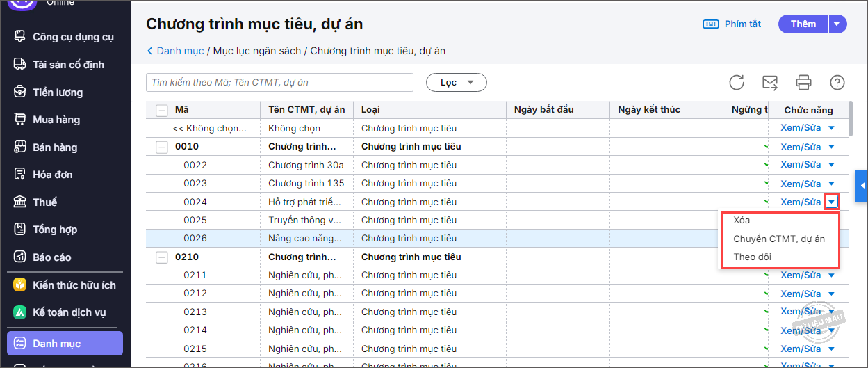Viewport: 868px width, 368px height.
Task: Click the refresh icon in the toolbar
Action: coord(737,83)
